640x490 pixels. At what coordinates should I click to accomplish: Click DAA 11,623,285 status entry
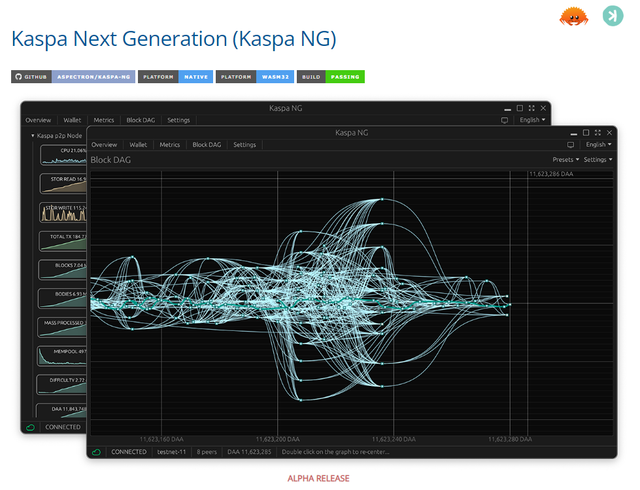tap(249, 452)
